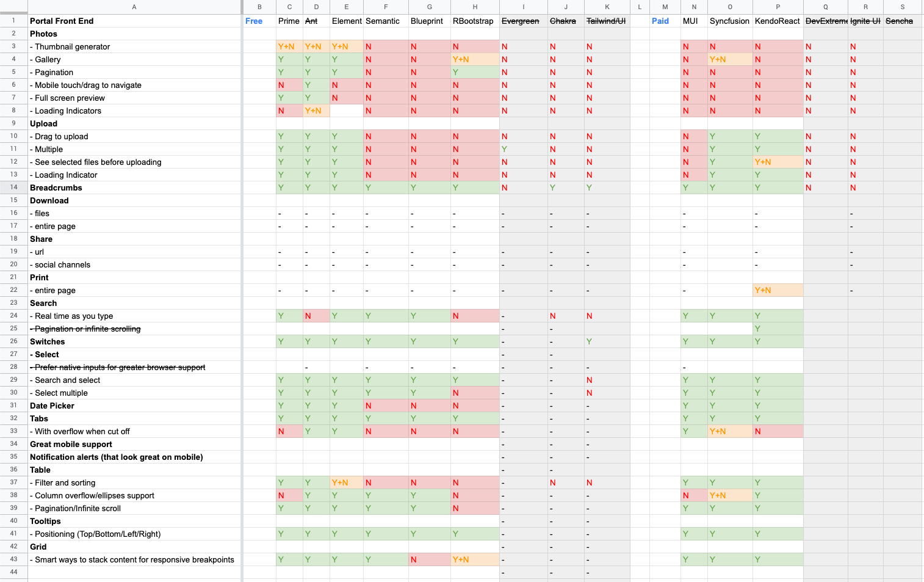Select struck-through 'Pagination or infinite scrolling' cell

134,329
